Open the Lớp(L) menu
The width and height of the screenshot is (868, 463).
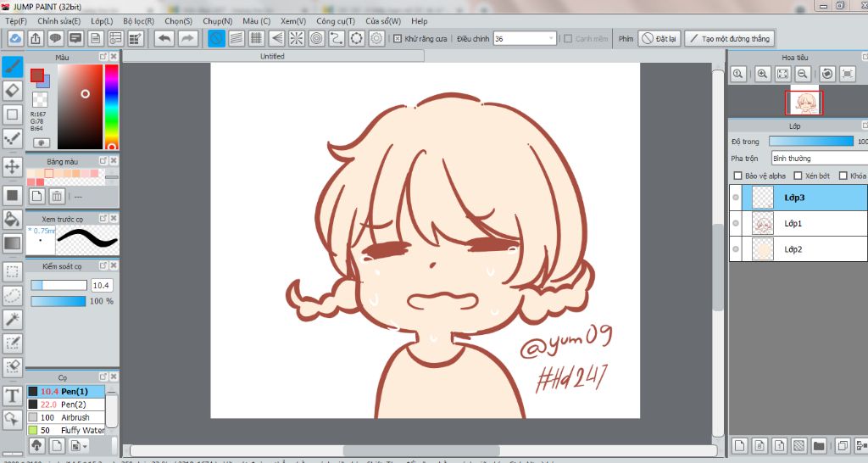click(102, 21)
